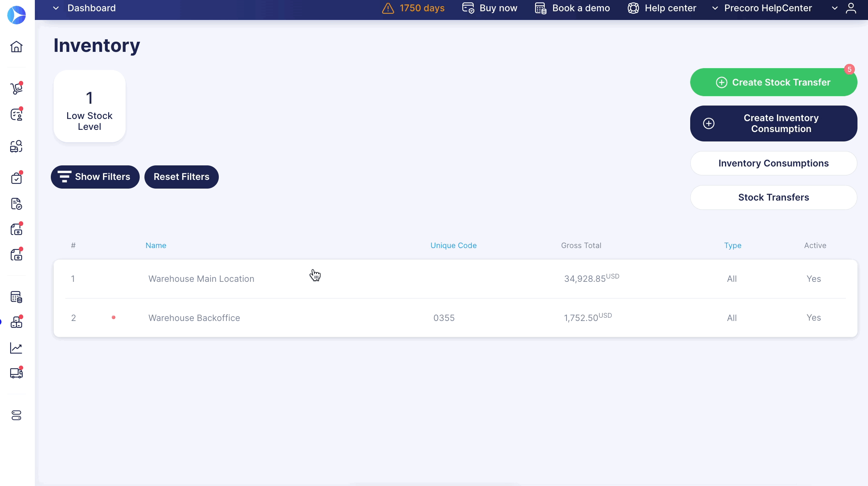This screenshot has width=868, height=486.
Task: Open Inventory Consumptions panel
Action: coord(773,162)
